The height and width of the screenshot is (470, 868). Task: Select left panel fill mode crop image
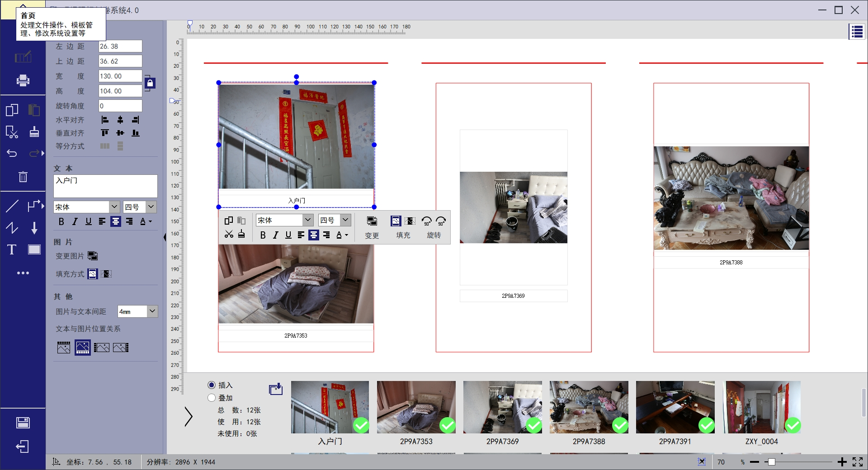pyautogui.click(x=106, y=274)
